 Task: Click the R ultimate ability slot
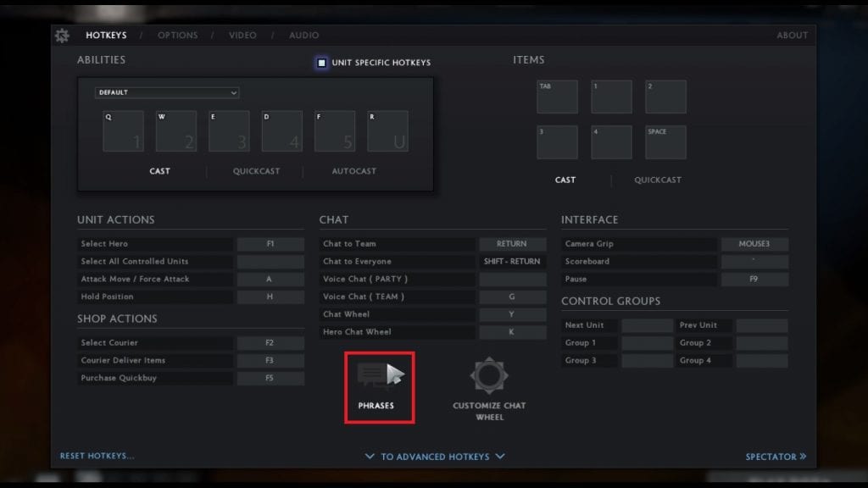click(x=387, y=131)
